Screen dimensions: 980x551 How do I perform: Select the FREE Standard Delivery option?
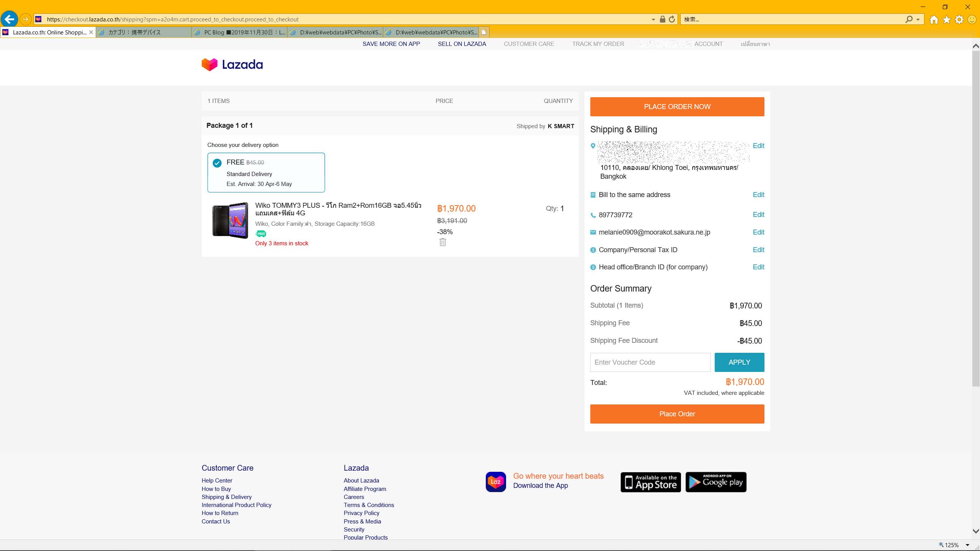point(266,173)
